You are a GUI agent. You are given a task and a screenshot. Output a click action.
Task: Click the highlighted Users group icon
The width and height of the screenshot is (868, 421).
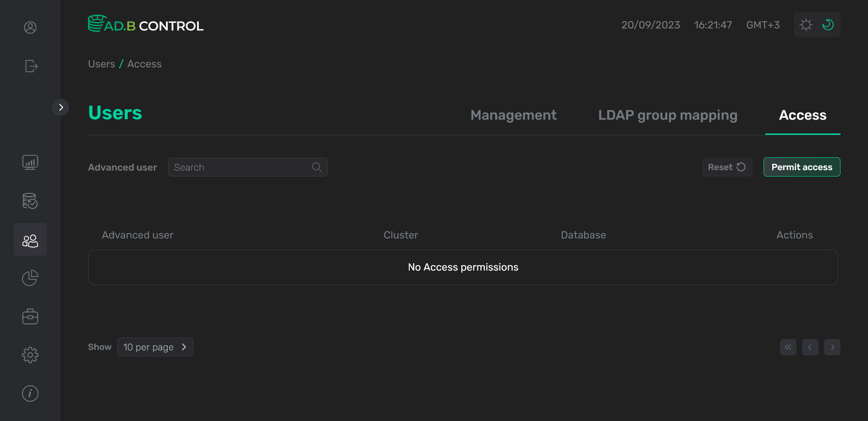point(30,239)
